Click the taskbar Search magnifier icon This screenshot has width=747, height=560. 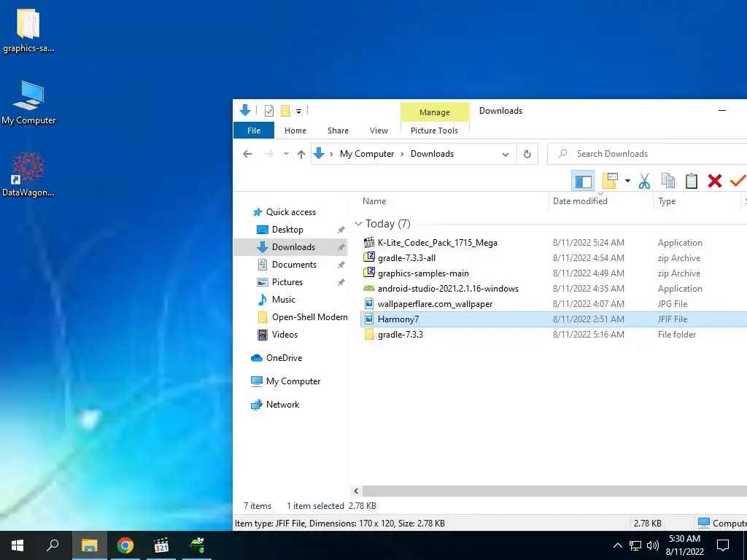pos(53,545)
